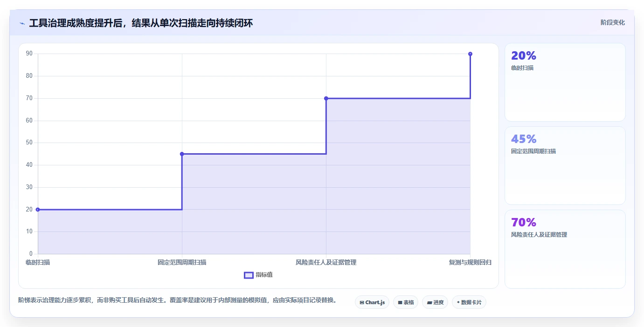Select the 数据卡片 tag chip
Image resolution: width=644 pixels, height=327 pixels.
[469, 302]
